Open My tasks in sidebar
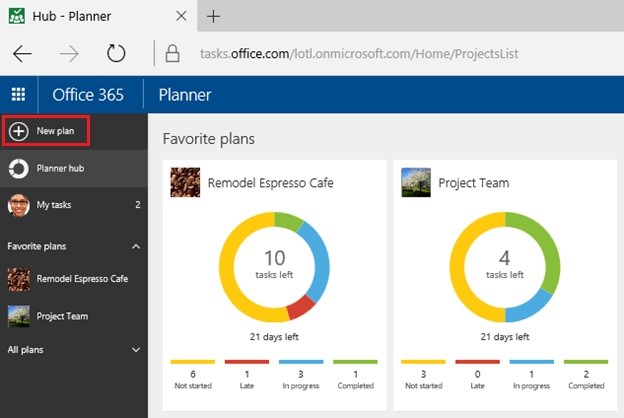The width and height of the screenshot is (624, 418). (x=74, y=205)
